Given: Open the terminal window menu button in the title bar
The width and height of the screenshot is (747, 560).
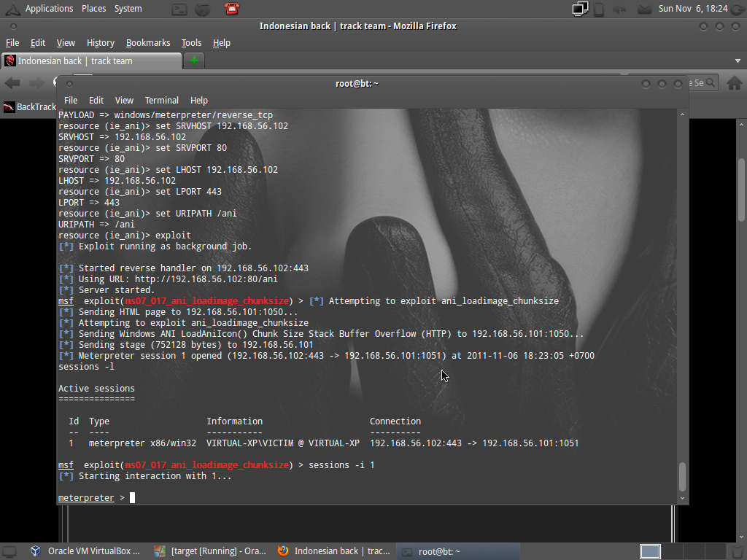Looking at the screenshot, I should [69, 84].
